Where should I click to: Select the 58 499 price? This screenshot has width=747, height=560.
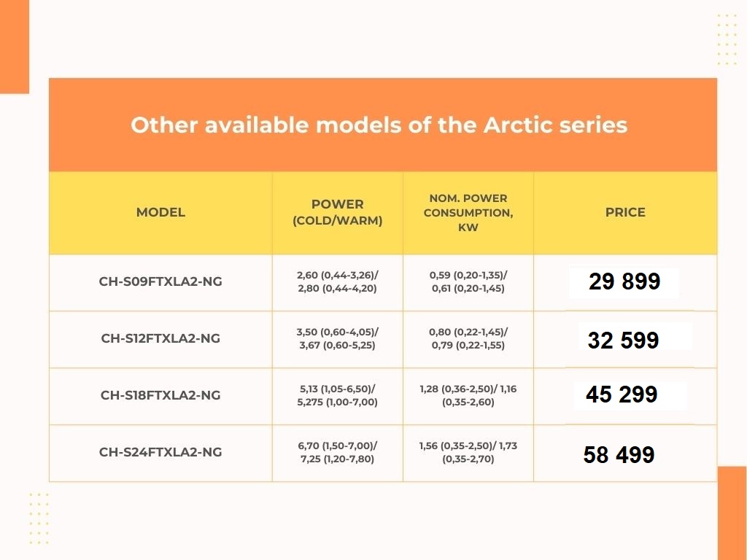[x=619, y=455]
